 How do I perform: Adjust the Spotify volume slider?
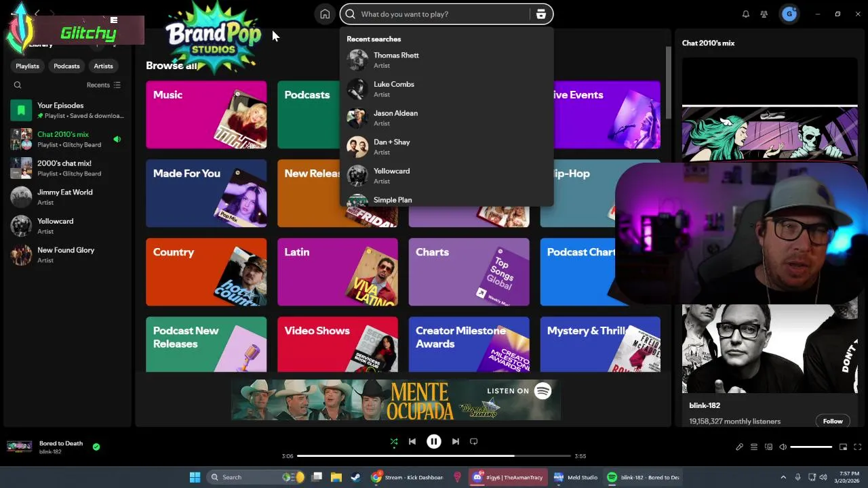811,447
